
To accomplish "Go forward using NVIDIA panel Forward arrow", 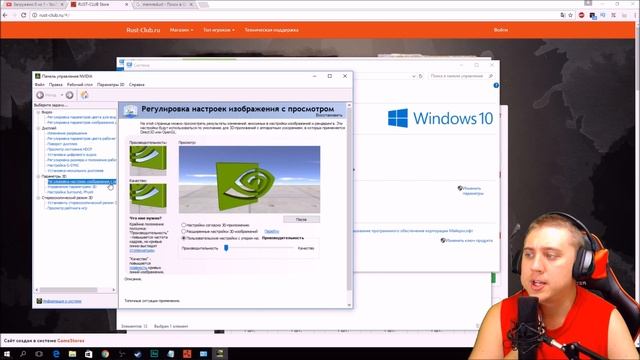I will pyautogui.click(x=69, y=95).
